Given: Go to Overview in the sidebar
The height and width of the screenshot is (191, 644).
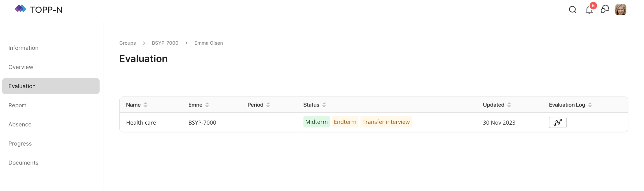Looking at the screenshot, I should [x=21, y=67].
